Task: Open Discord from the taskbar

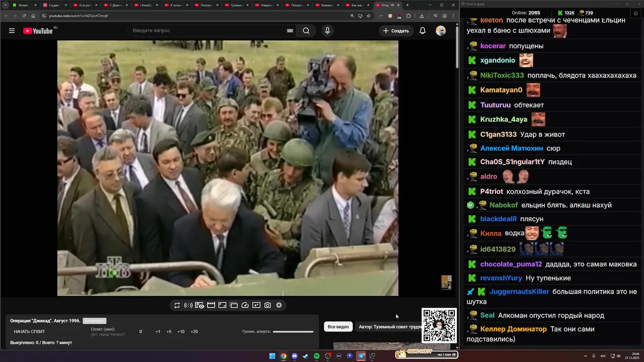Action: pyautogui.click(x=294, y=356)
